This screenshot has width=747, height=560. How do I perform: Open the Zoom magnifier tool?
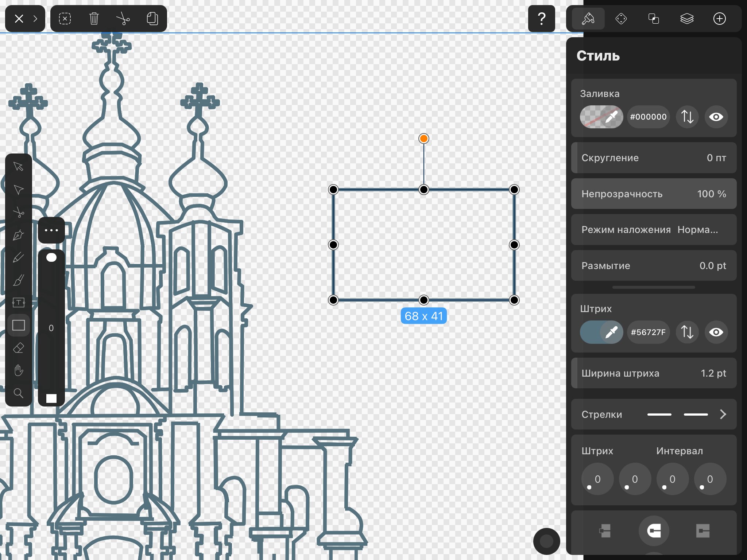pos(19,393)
